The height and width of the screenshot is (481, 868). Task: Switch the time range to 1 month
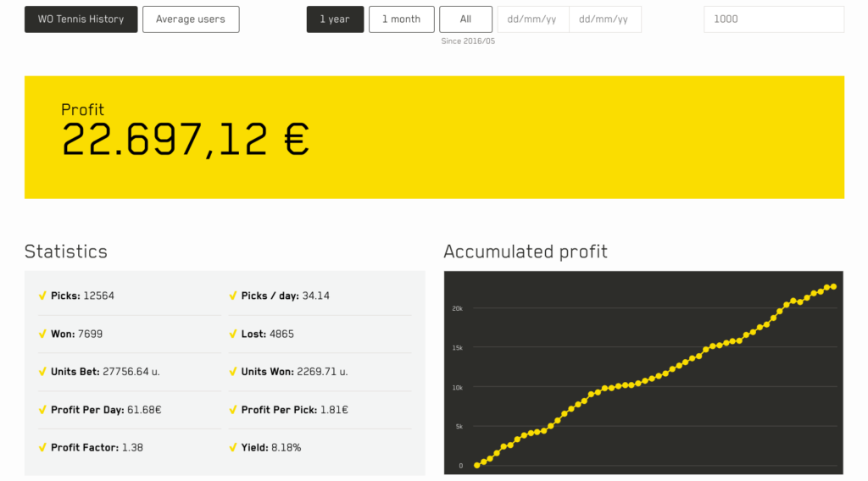401,19
